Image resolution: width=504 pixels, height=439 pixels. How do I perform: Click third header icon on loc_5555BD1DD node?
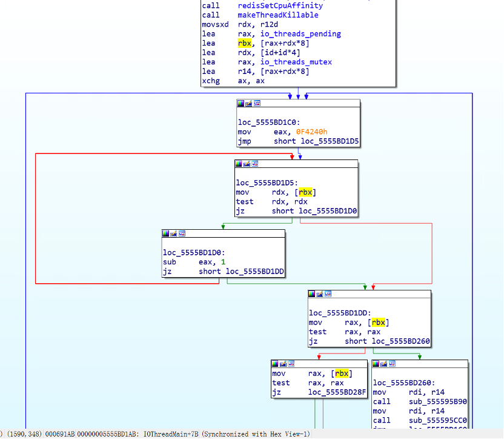[328, 294]
